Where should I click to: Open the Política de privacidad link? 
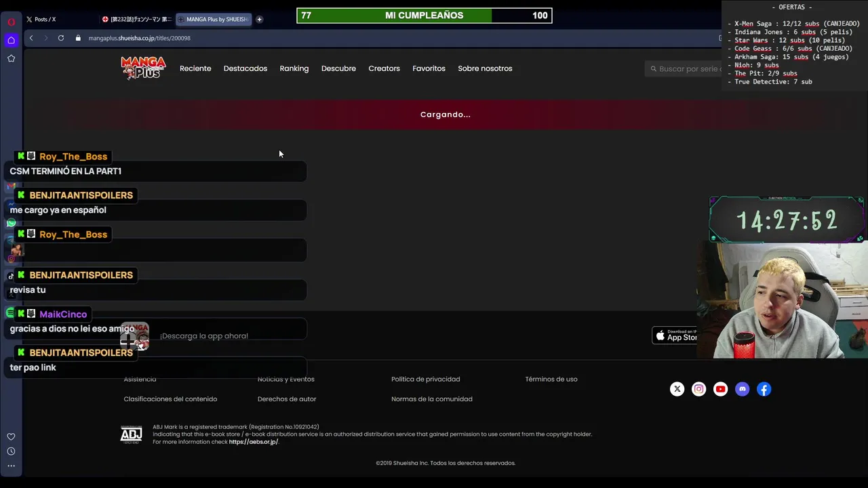[425, 379]
